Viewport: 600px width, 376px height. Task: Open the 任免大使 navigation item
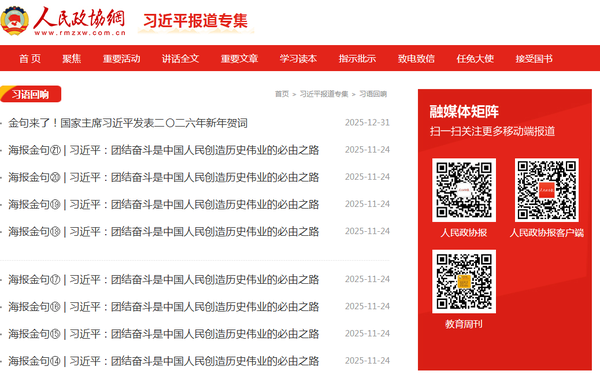[475, 59]
